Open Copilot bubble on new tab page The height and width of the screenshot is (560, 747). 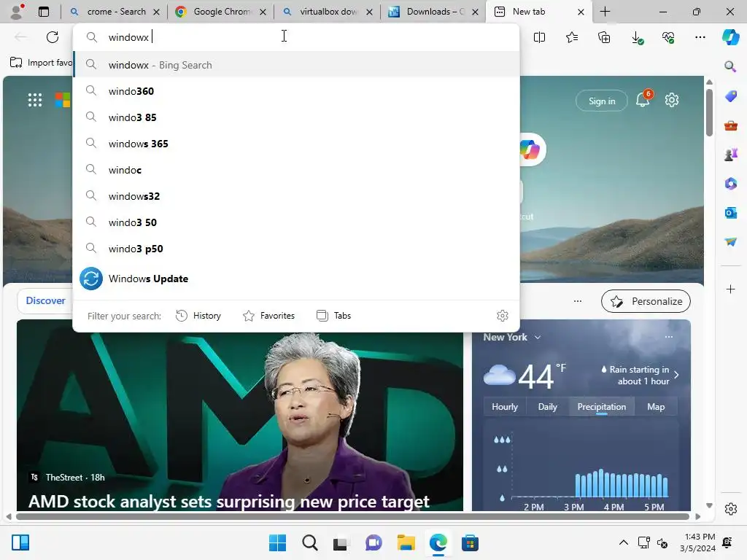530,150
